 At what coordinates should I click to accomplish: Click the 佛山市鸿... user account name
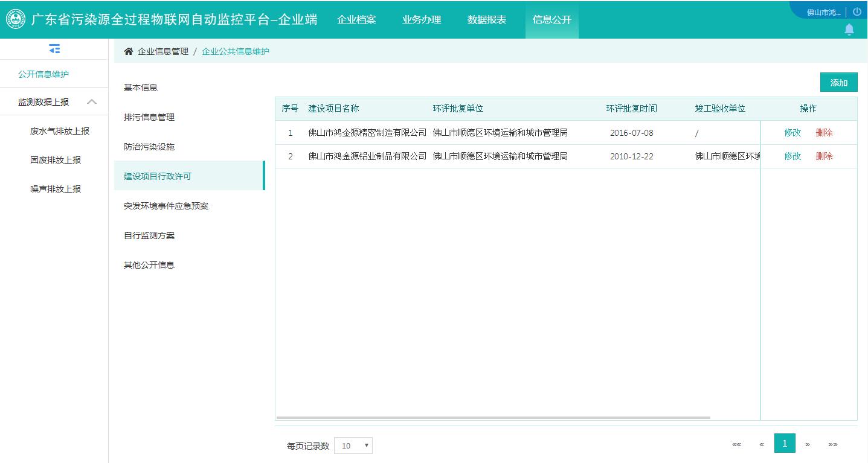pos(824,12)
